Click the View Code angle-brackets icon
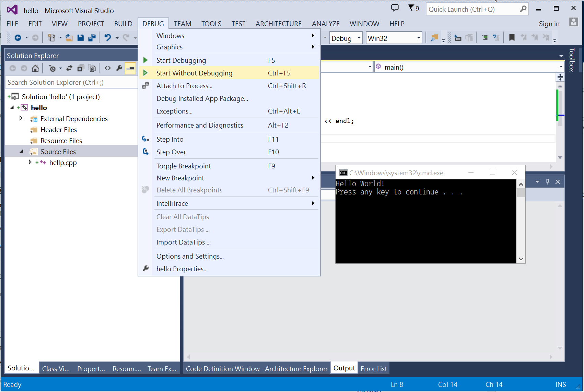 coord(108,68)
